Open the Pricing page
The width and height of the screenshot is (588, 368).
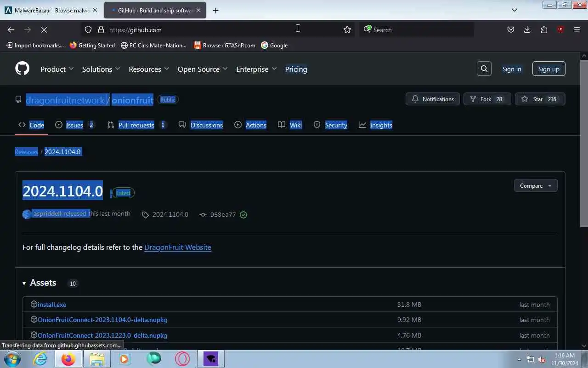[296, 69]
